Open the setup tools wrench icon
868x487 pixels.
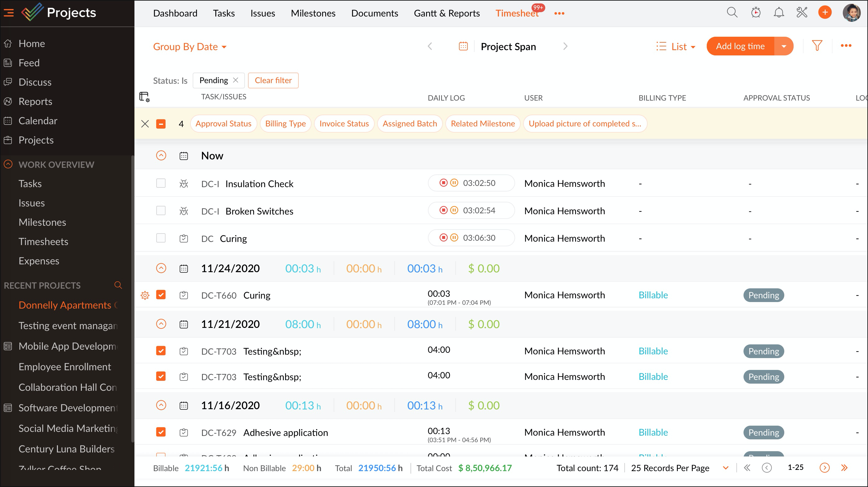(802, 13)
